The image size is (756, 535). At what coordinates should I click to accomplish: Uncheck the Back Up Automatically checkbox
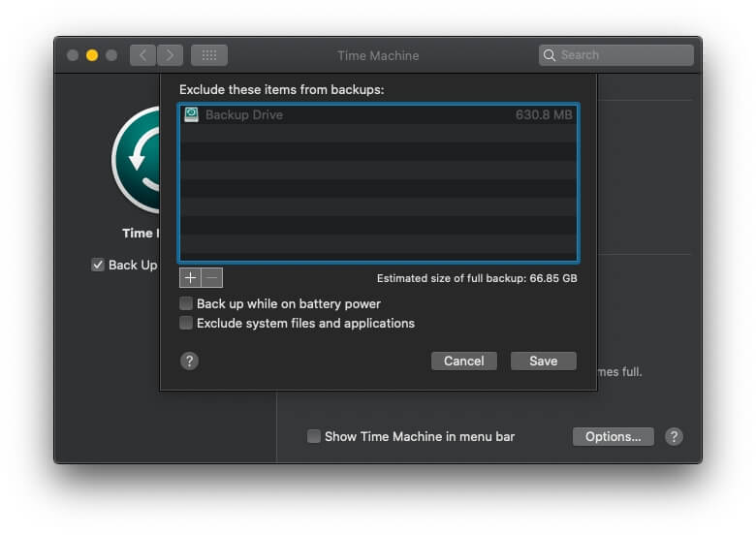click(98, 265)
